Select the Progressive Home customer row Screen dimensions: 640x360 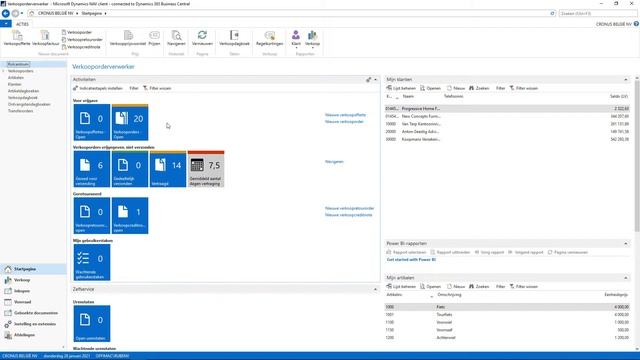tap(507, 109)
